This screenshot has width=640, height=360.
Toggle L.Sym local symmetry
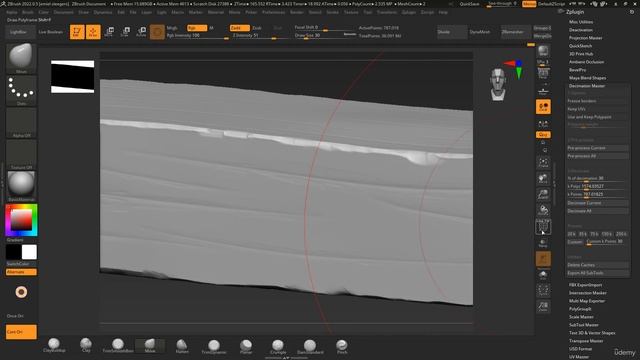[543, 124]
